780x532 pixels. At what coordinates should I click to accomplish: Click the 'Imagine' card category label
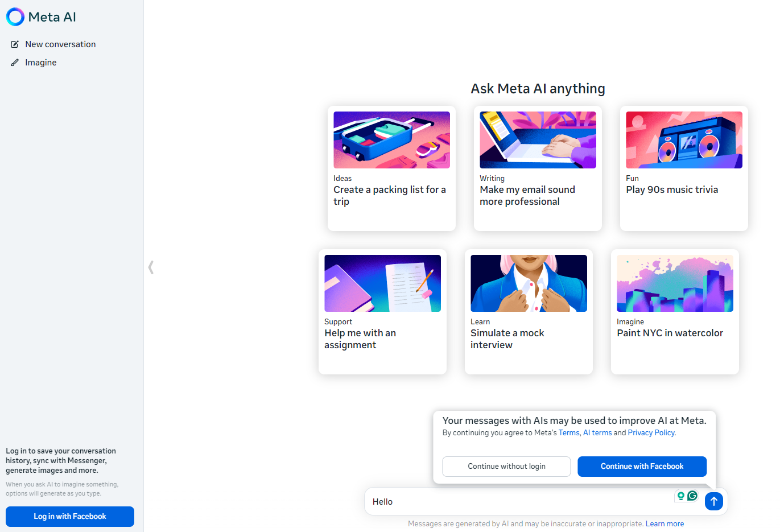click(630, 322)
